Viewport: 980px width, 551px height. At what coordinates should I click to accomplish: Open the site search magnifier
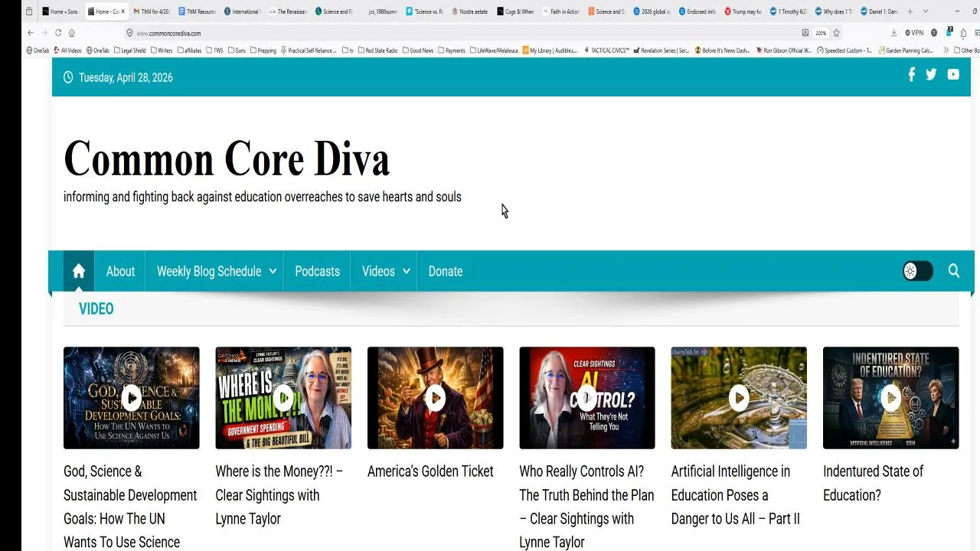954,271
